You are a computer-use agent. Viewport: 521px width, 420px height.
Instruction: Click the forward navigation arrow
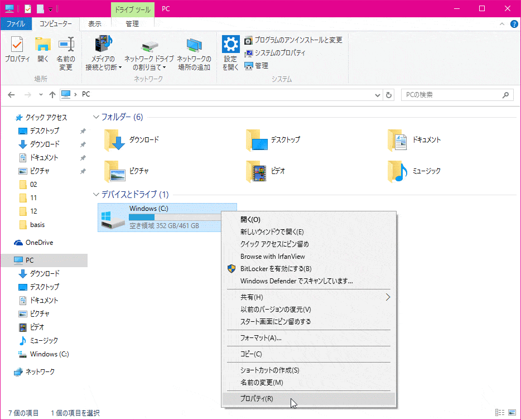pyautogui.click(x=28, y=95)
